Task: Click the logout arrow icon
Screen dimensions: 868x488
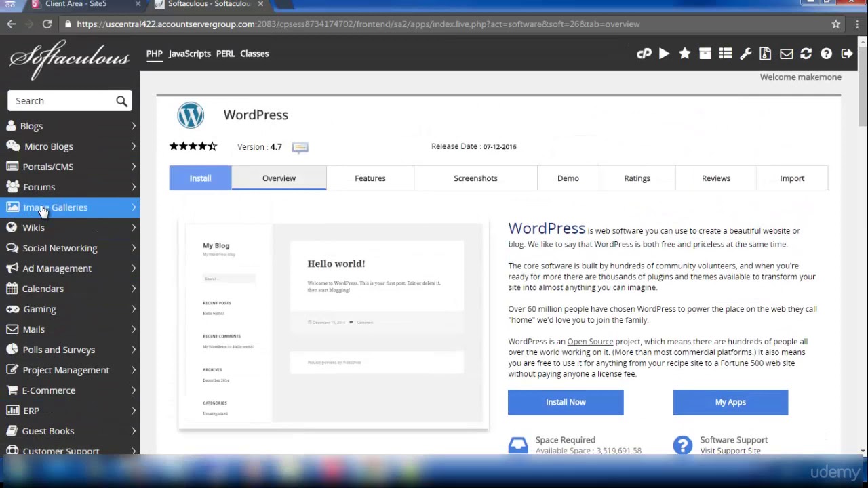Action: (x=847, y=54)
